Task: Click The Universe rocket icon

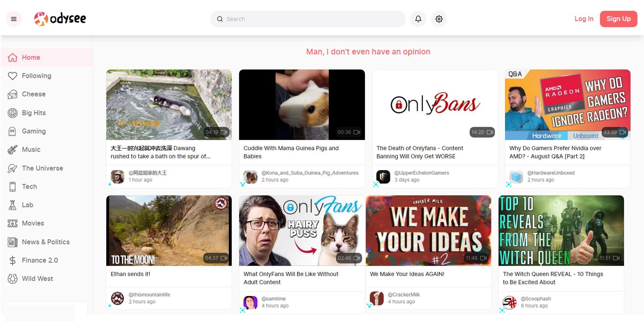Action: pos(13,168)
